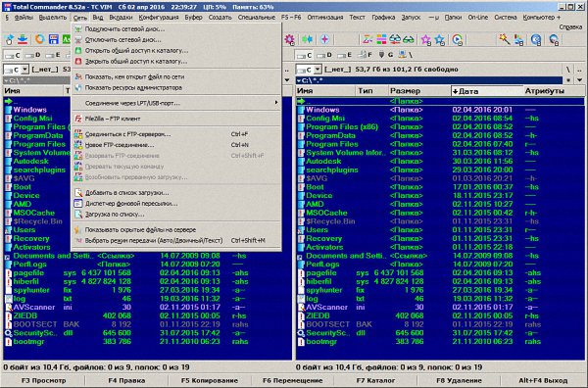Click right panel path bar C:\*.*
This screenshot has height=388, width=588.
429,80
